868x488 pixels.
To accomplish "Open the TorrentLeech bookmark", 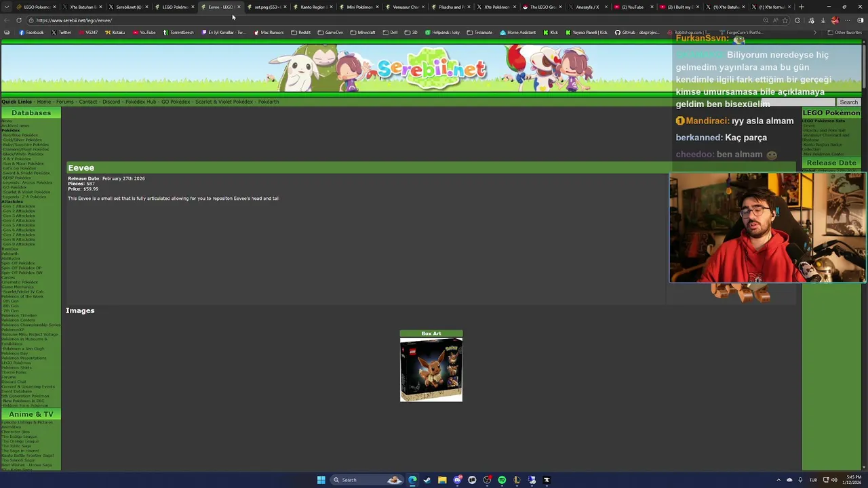I will (180, 33).
